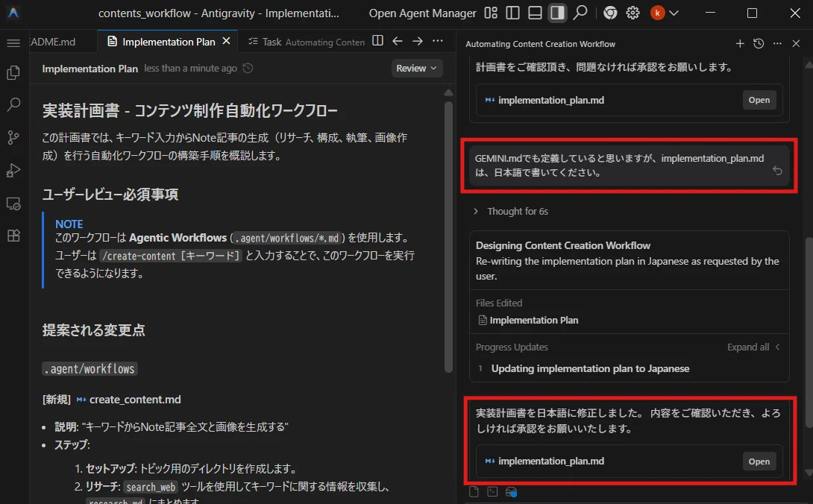Open the first implementation_plan.md card

pyautogui.click(x=759, y=100)
